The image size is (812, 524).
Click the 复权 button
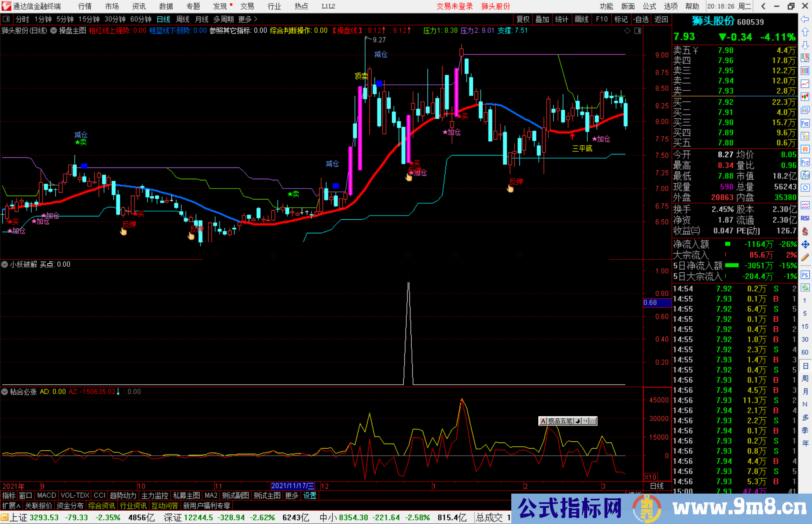pos(523,19)
